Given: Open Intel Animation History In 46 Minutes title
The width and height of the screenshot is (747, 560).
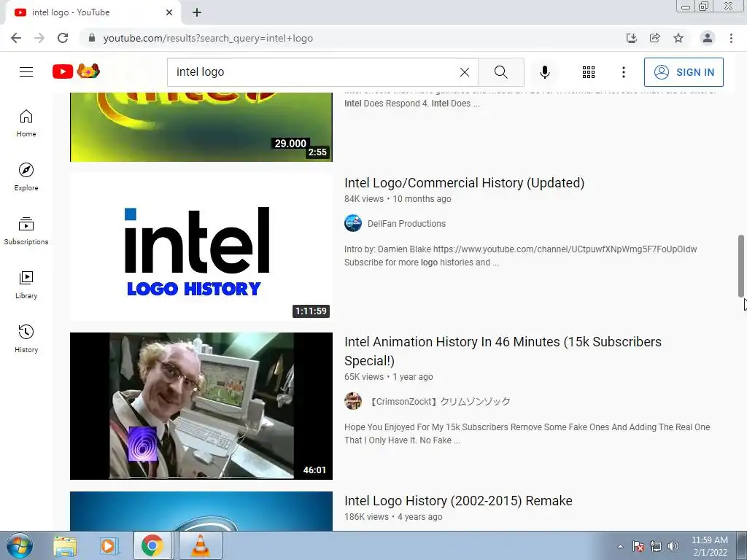Looking at the screenshot, I should point(503,351).
